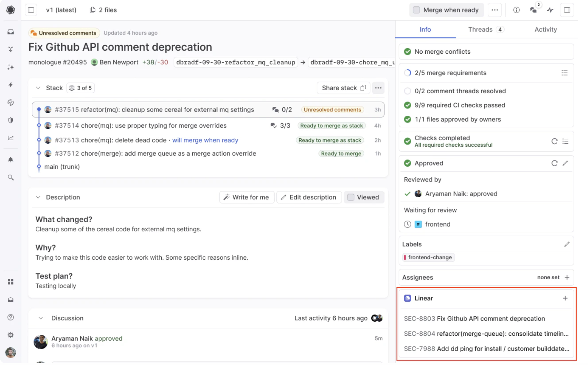The width and height of the screenshot is (588, 365).
Task: Switch to the Activity tab
Action: click(x=545, y=30)
